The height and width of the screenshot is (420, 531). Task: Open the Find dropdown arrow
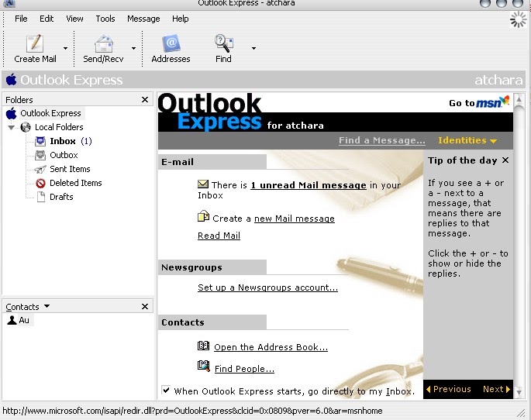click(x=253, y=48)
